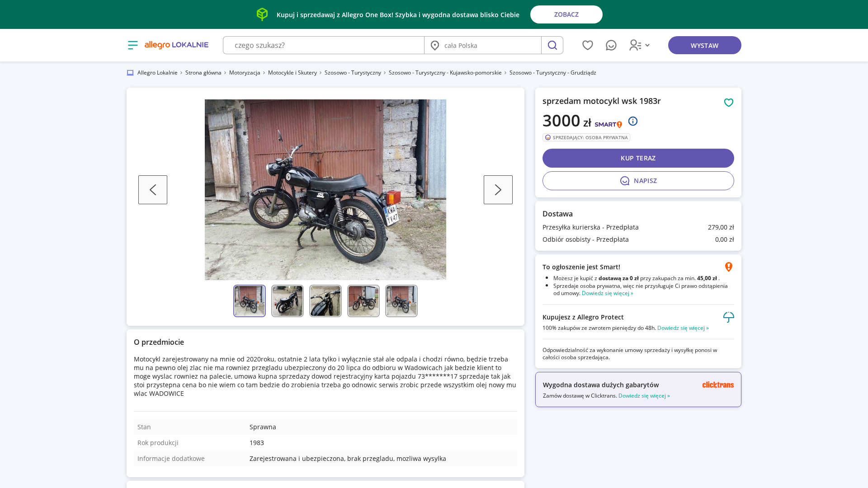868x488 pixels.
Task: Click the main motorcycle photo
Action: (x=325, y=190)
